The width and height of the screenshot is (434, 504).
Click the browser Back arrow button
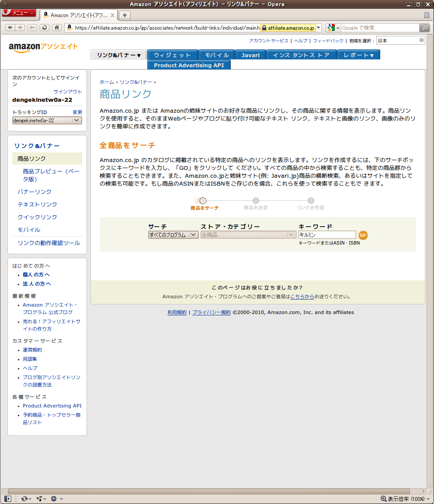pos(10,28)
